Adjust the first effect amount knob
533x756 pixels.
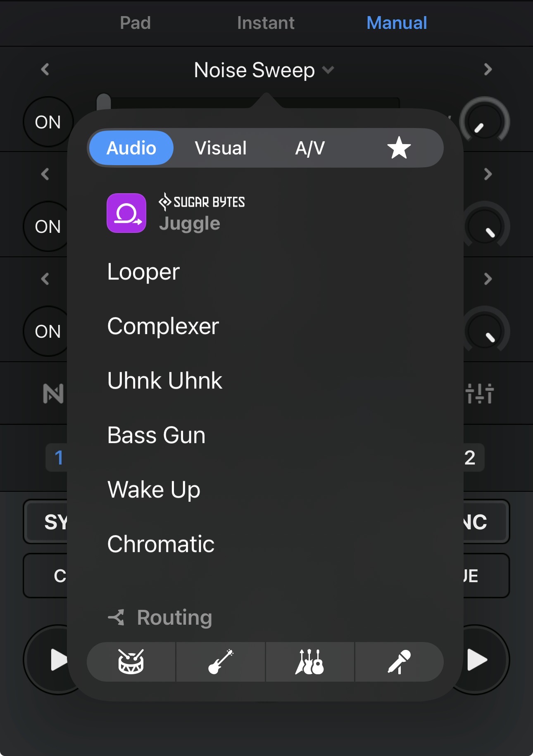(x=484, y=121)
